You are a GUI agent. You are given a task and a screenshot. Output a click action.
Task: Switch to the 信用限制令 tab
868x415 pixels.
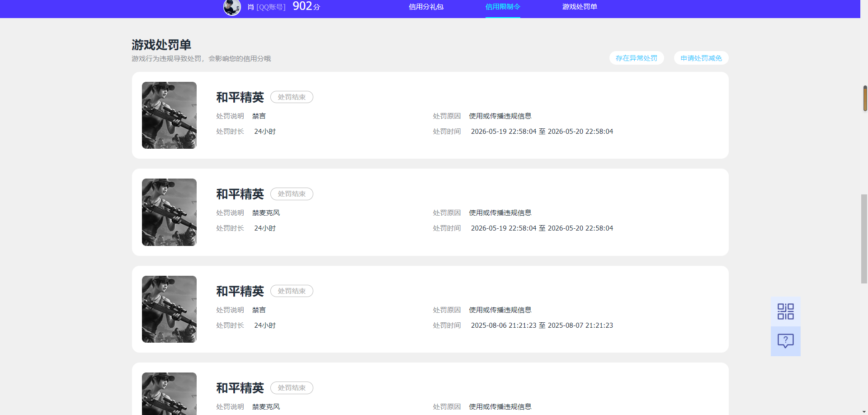(503, 7)
